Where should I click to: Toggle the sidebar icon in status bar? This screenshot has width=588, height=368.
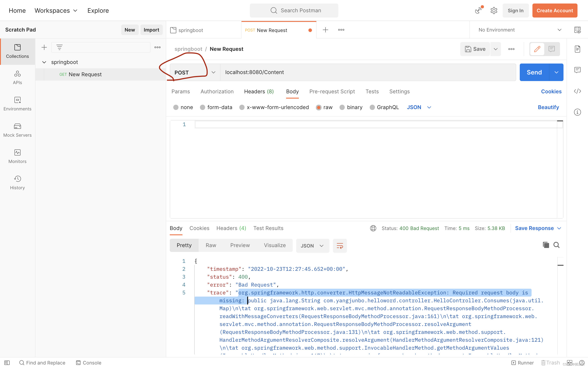[7, 363]
